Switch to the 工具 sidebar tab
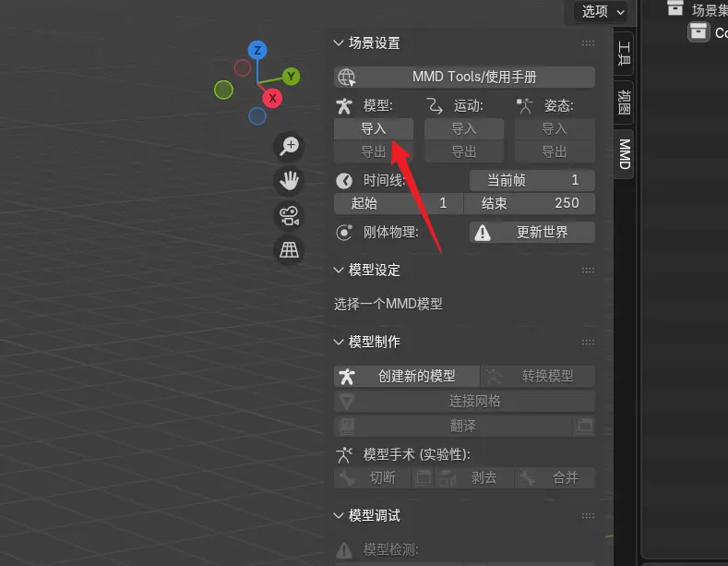 tap(624, 54)
